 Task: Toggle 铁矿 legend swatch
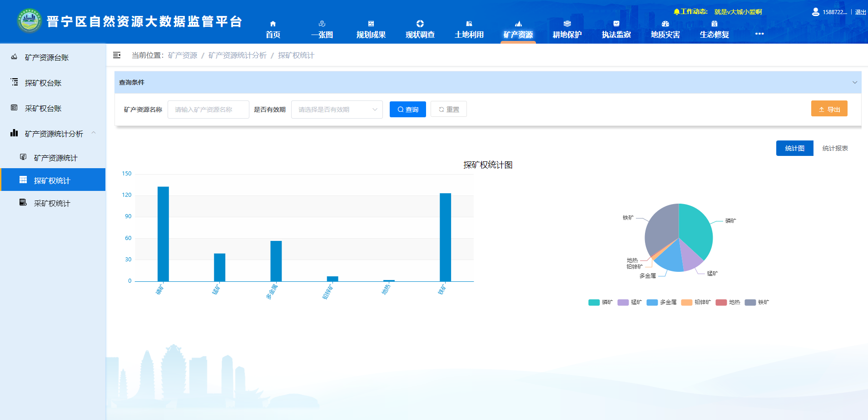click(750, 302)
